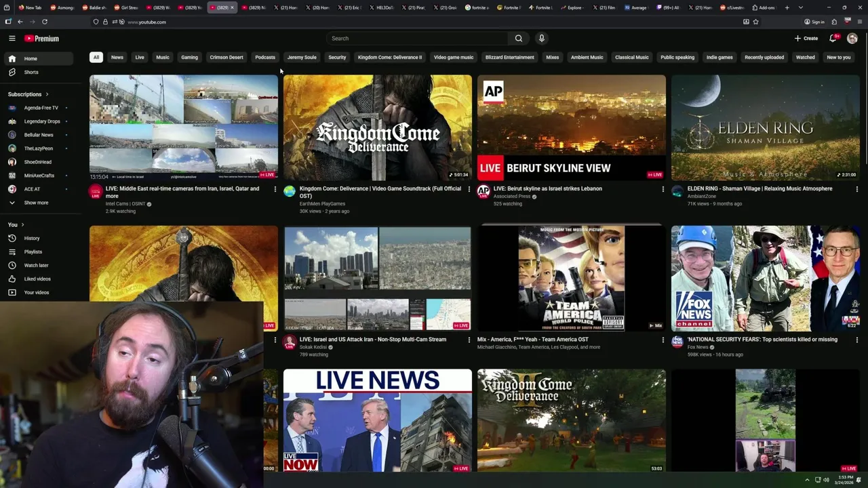Expand Subscriptions section chevron
Screen dimensions: 868x488
47,94
